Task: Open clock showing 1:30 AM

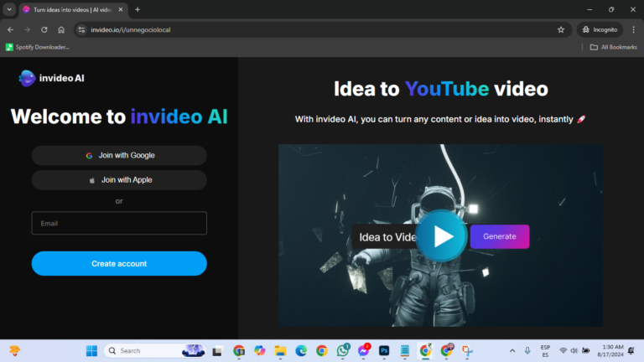Action: click(610, 351)
